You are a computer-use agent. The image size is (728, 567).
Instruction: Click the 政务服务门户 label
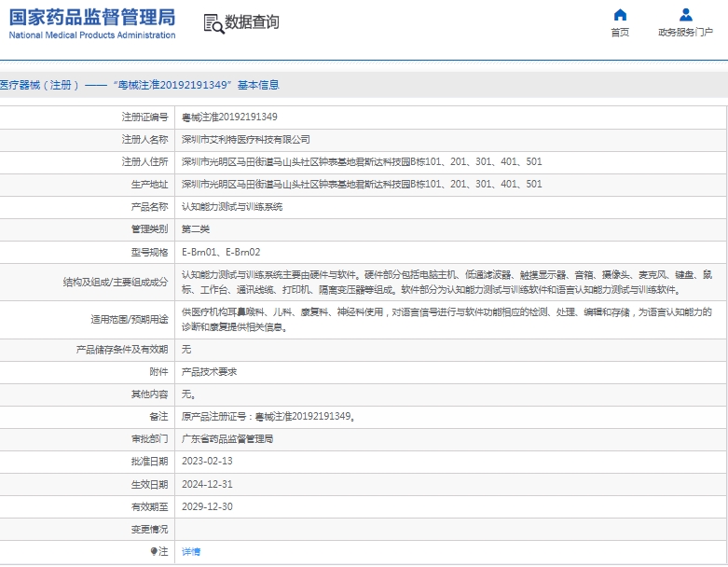[685, 32]
